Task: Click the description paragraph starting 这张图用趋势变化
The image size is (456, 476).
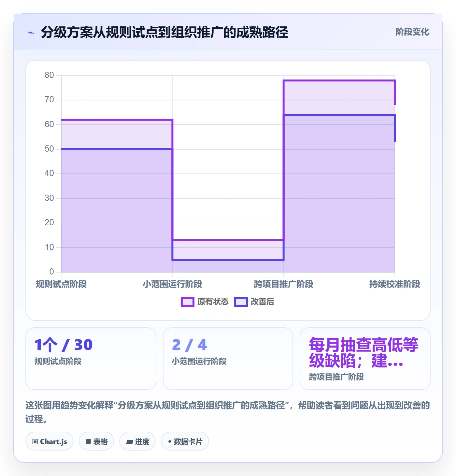Action: (228, 412)
